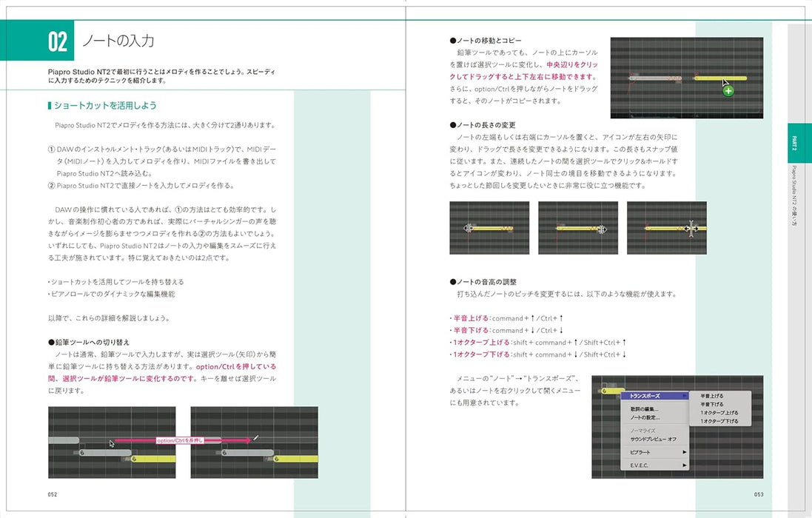
Task: Select the pencil tool cursor icon
Action: pyautogui.click(x=256, y=437)
